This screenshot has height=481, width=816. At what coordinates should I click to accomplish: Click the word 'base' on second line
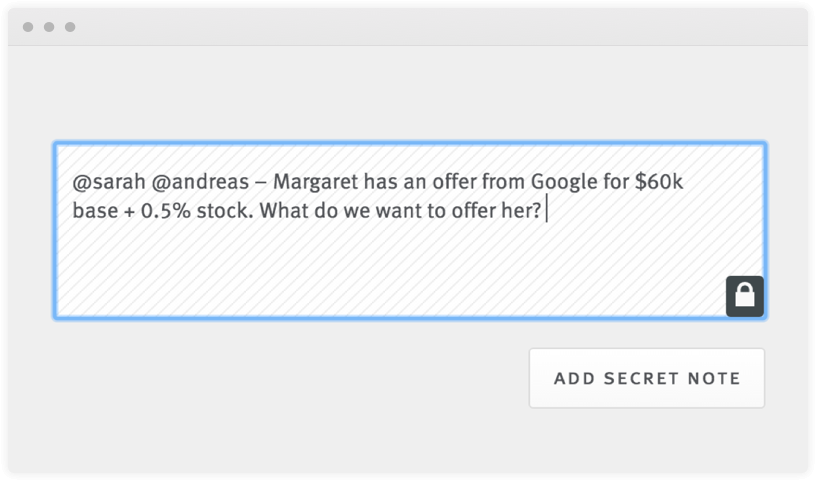(x=95, y=211)
